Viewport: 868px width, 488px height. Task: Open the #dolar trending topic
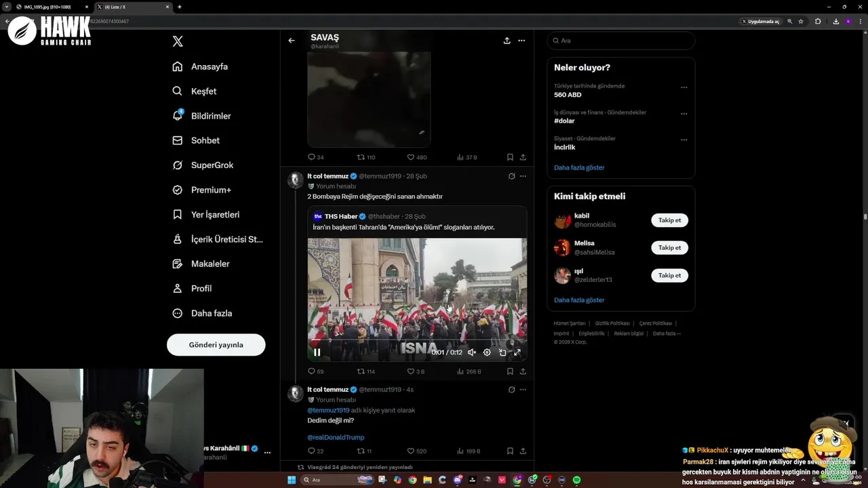coord(564,121)
